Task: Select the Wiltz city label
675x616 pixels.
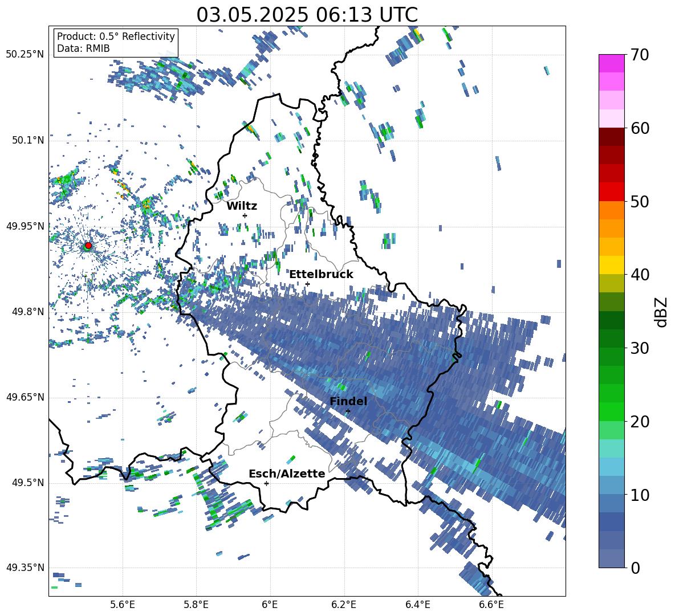Action: coord(242,206)
